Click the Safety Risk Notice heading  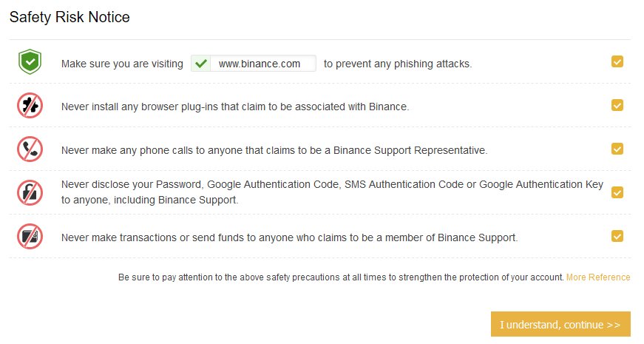[x=70, y=17]
